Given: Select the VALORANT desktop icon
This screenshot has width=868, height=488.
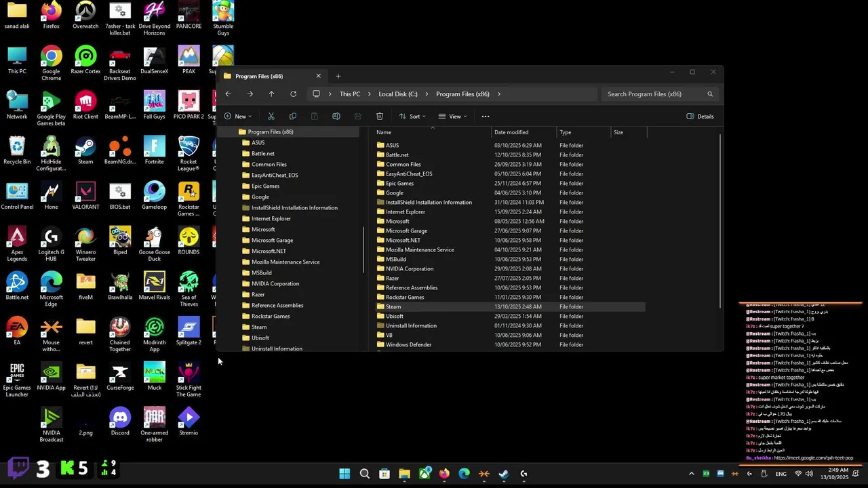Looking at the screenshot, I should tap(85, 196).
